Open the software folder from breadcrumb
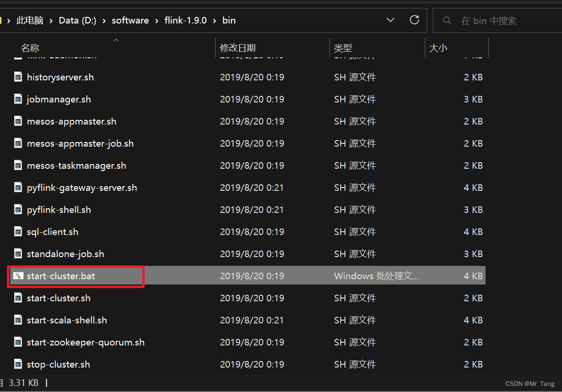 coord(130,20)
